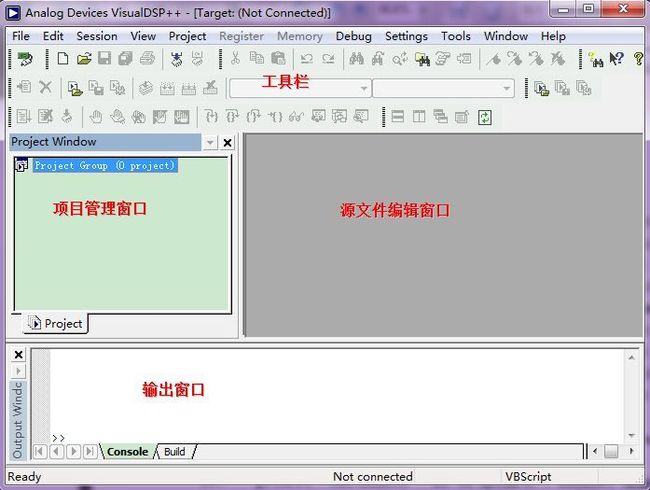Open the Settings menu
Viewport: 650px width, 490px height.
(406, 36)
